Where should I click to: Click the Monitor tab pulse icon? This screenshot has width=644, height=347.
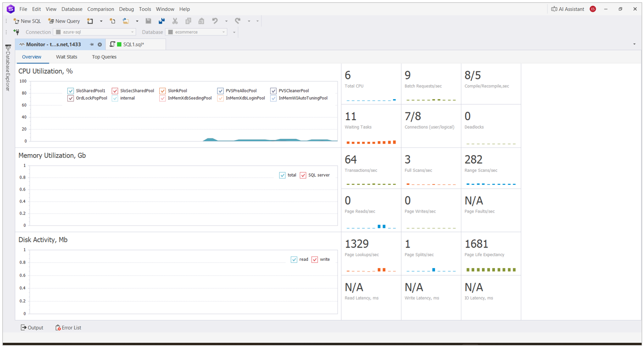click(x=22, y=45)
